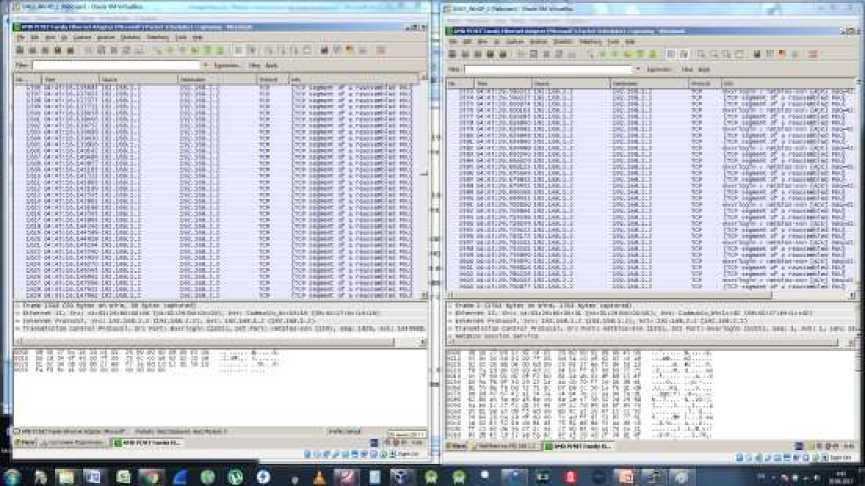Open Analyze menu in right Wireshark window

(538, 42)
